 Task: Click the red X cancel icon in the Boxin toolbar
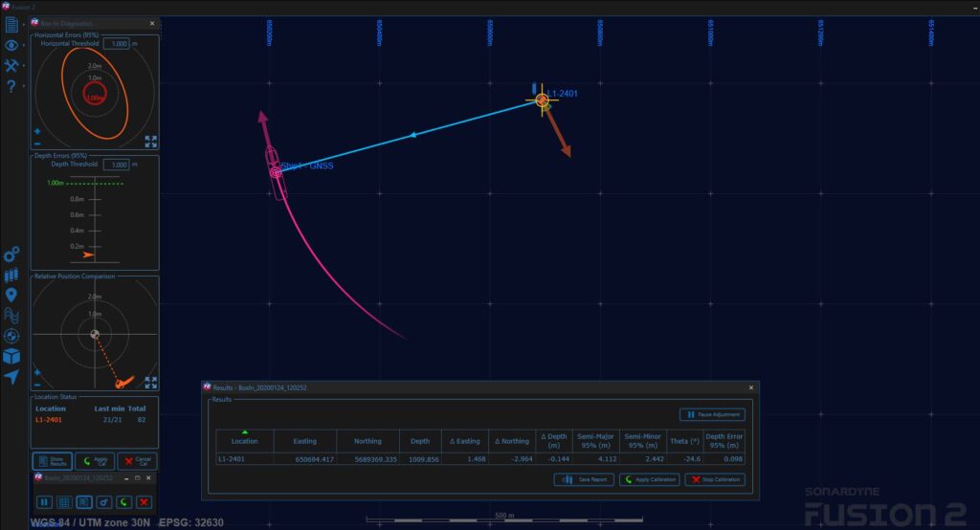click(x=144, y=502)
